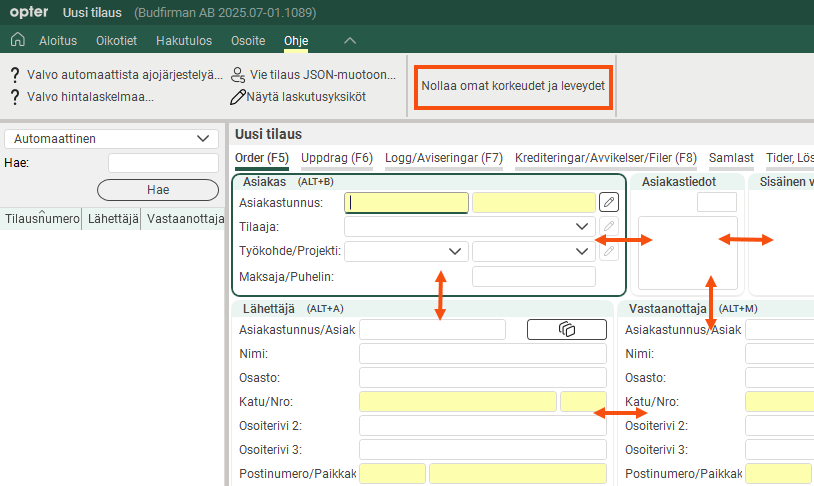Open the Automaattinen dropdown
Image resolution: width=814 pixels, height=486 pixels.
[x=204, y=139]
